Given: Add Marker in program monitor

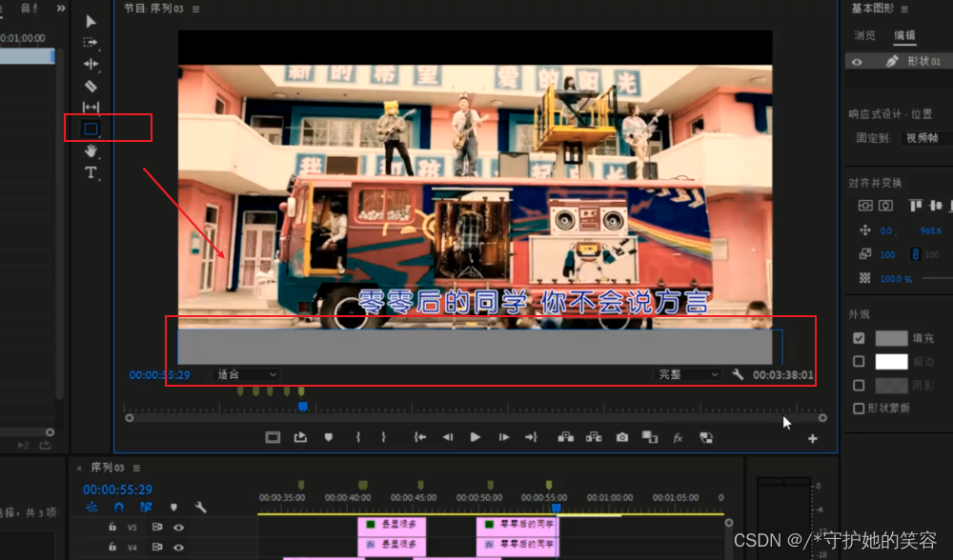Looking at the screenshot, I should point(328,437).
